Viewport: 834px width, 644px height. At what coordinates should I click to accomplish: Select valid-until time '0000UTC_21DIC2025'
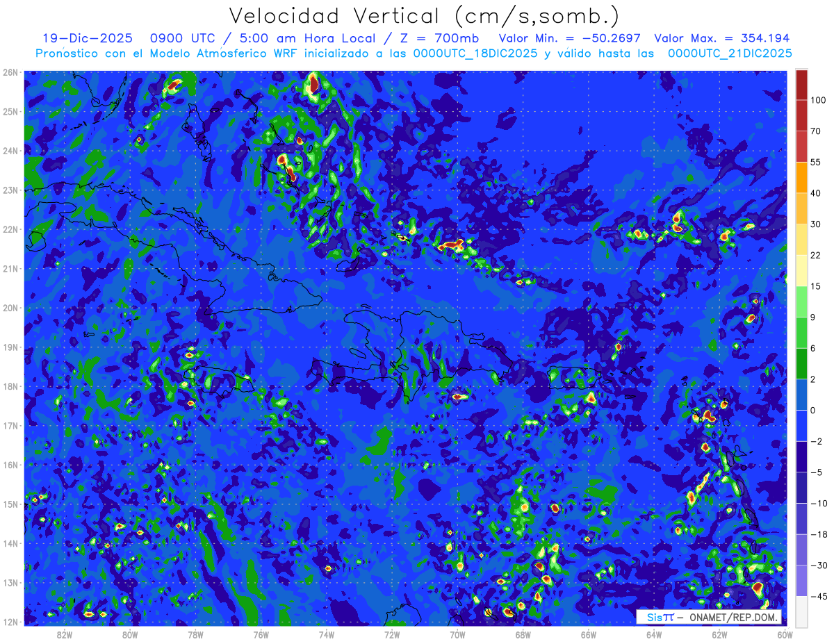click(730, 53)
